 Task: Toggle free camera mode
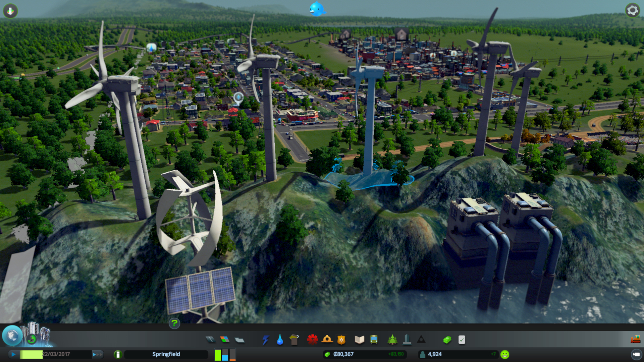(x=636, y=354)
